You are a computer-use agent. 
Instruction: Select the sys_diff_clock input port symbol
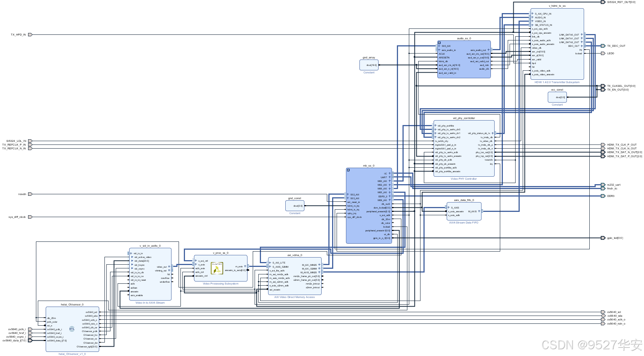30,217
